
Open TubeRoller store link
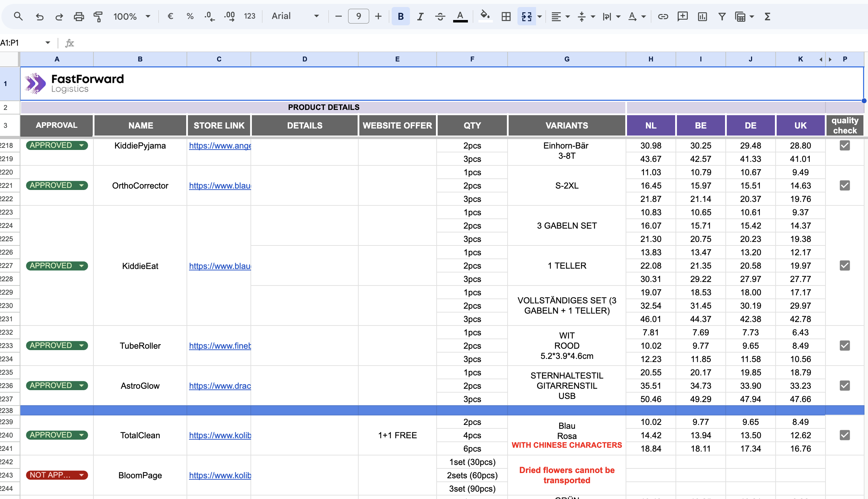click(220, 346)
